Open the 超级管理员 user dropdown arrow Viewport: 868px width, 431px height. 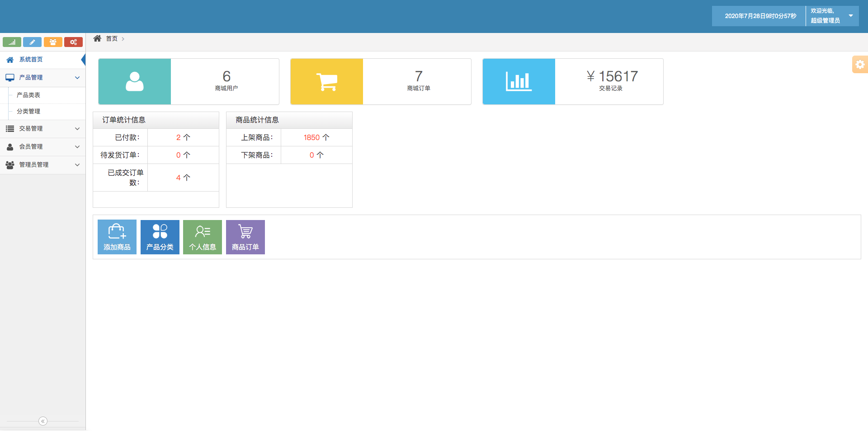click(x=851, y=16)
